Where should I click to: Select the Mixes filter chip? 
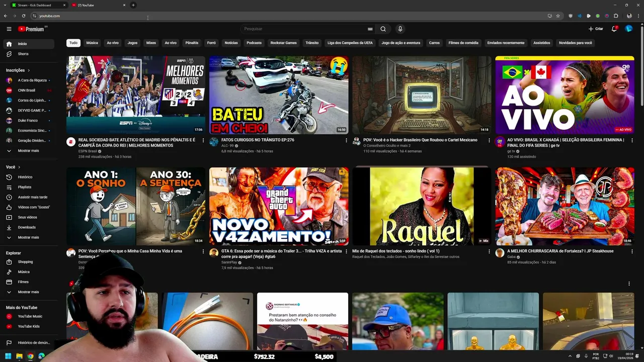coord(151,43)
